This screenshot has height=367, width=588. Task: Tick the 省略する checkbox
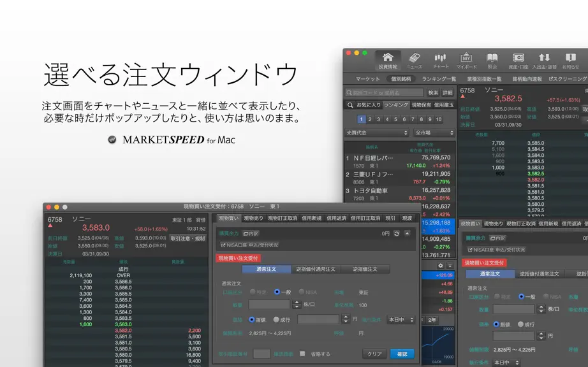pos(302,354)
